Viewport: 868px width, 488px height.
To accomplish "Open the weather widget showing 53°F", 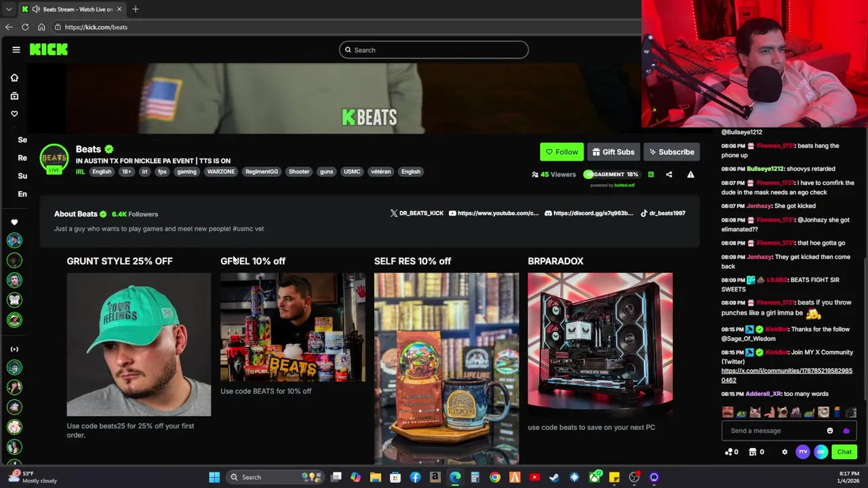I will pos(33,477).
